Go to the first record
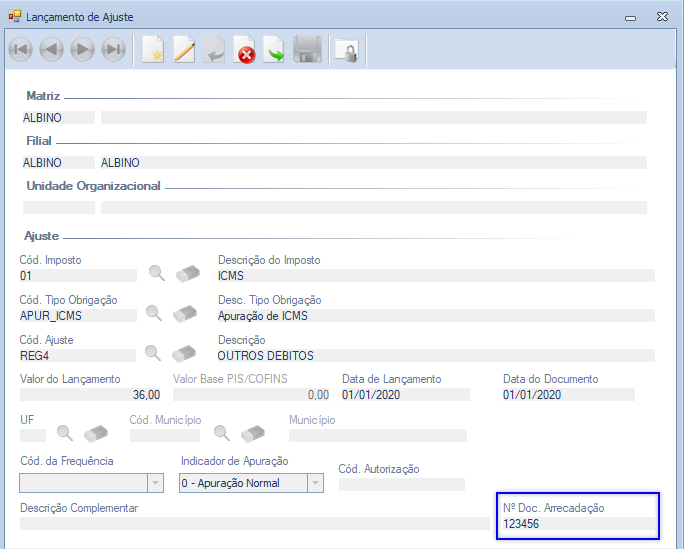684x549 pixels. point(21,49)
